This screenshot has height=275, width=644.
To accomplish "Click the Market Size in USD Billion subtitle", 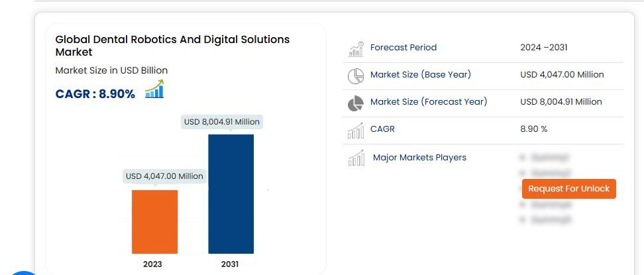I will tap(111, 70).
